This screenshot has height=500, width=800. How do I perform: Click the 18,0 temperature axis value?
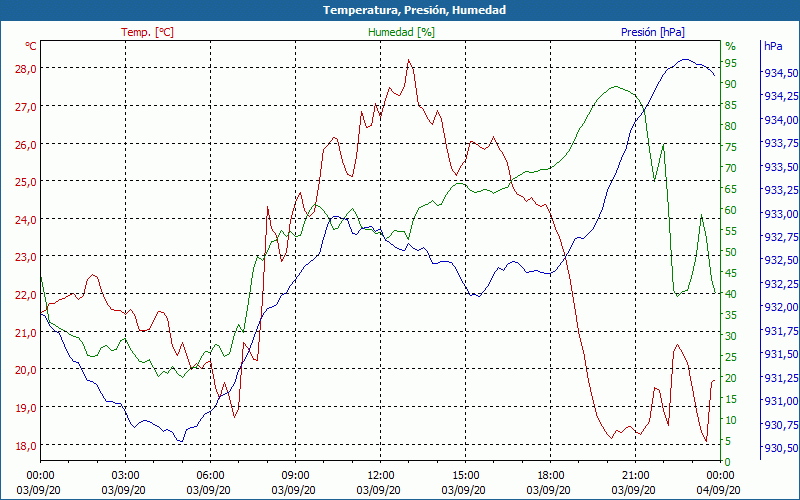[26, 445]
